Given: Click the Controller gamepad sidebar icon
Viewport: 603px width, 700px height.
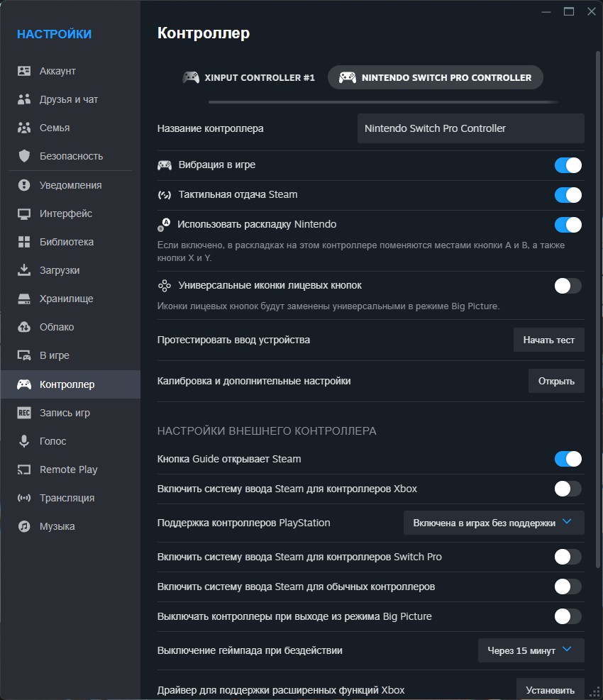Looking at the screenshot, I should (24, 384).
